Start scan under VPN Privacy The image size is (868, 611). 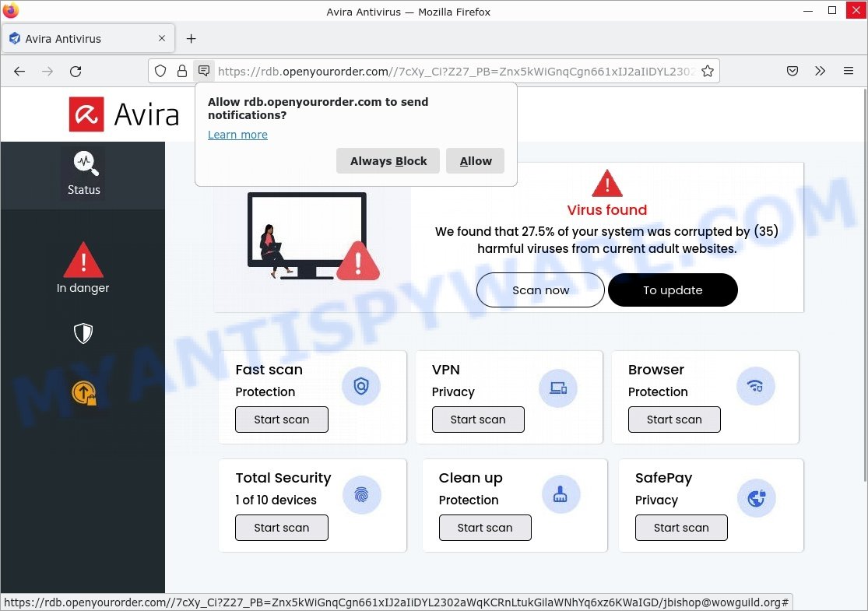point(478,420)
